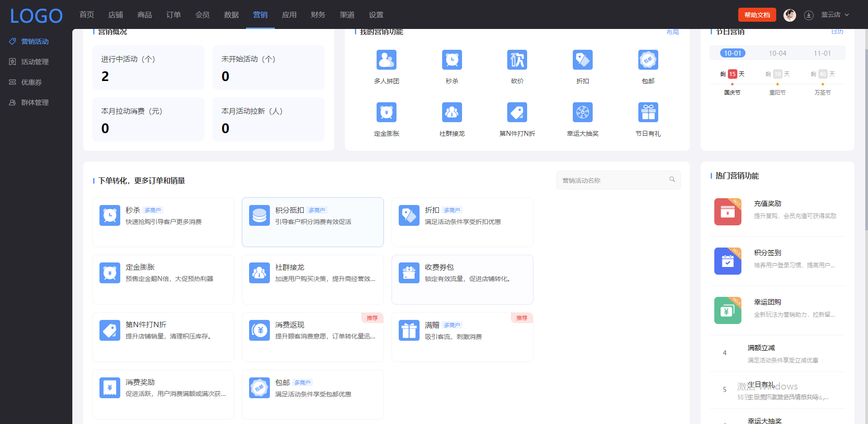Expand the 蓝云店 store dropdown
The height and width of the screenshot is (424, 868).
click(x=835, y=15)
